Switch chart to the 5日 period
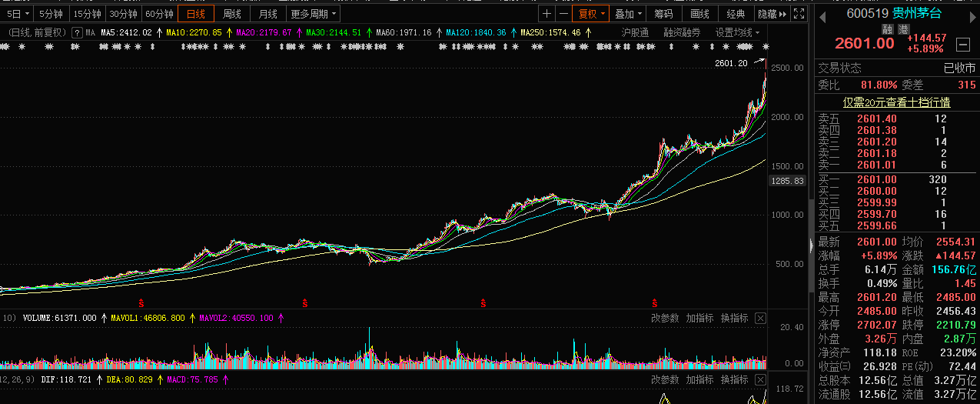The height and width of the screenshot is (404, 980). point(18,14)
